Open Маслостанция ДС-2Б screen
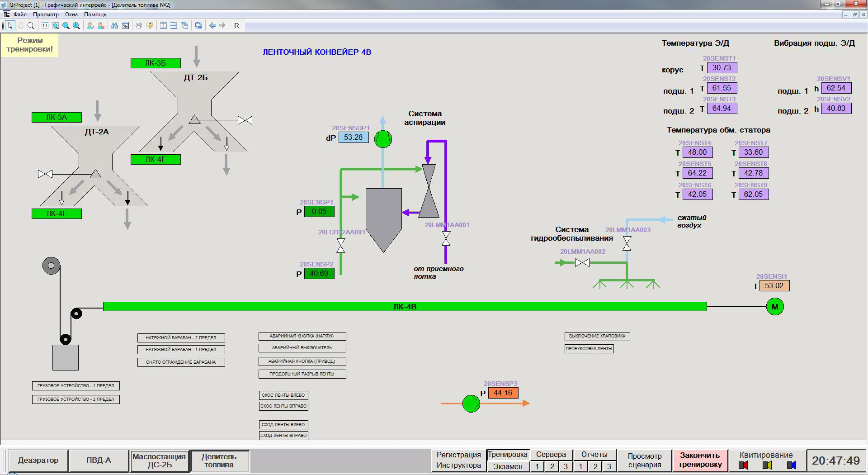 pyautogui.click(x=159, y=461)
